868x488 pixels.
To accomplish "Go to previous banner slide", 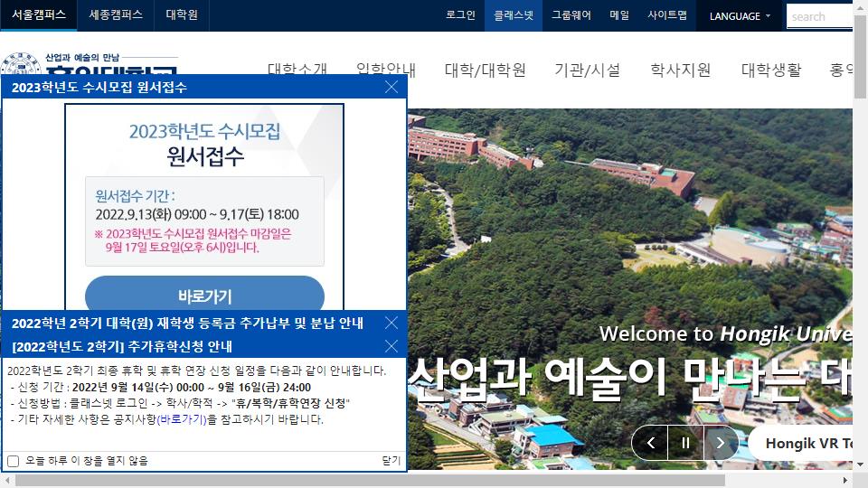I will [649, 443].
